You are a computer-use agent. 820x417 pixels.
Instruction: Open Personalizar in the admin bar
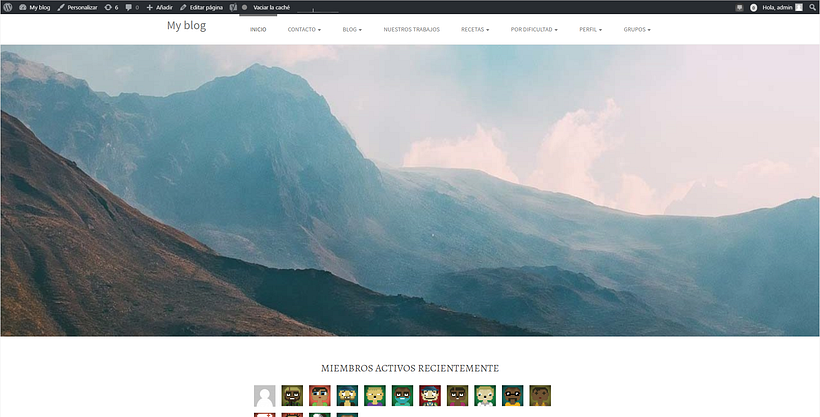tap(77, 7)
